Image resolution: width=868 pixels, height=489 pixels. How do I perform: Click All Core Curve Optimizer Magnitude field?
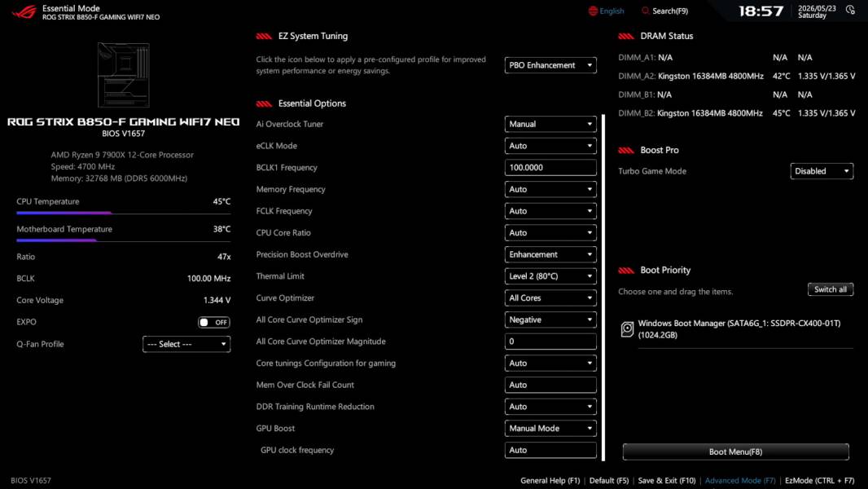pyautogui.click(x=550, y=341)
